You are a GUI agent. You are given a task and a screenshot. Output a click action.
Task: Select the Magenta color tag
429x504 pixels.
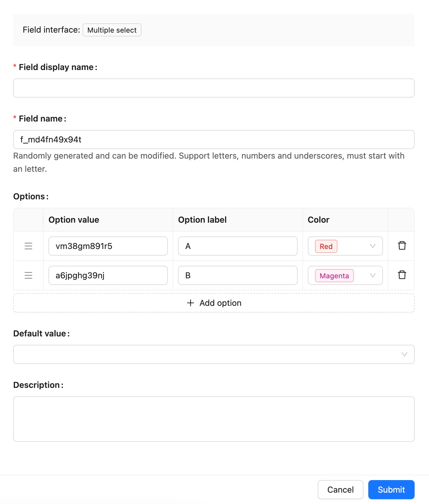[334, 276]
